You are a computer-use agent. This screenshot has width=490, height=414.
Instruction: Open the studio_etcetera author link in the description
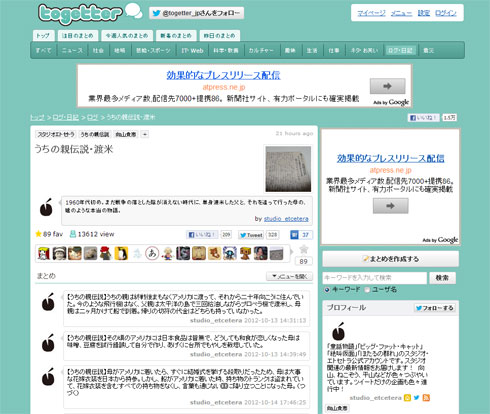click(286, 219)
